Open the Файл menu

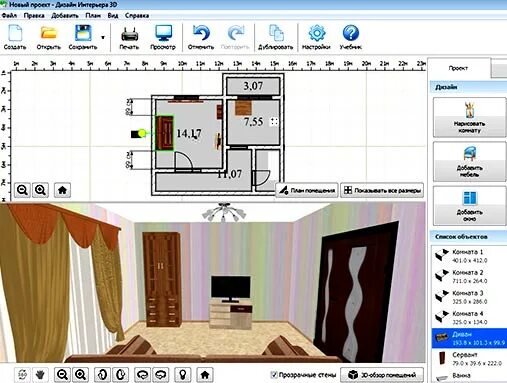point(10,16)
